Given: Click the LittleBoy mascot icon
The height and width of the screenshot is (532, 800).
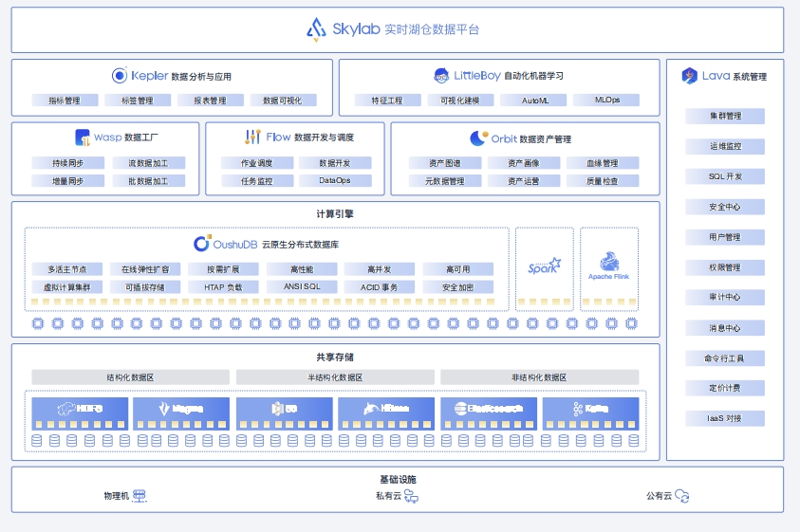Looking at the screenshot, I should [441, 76].
